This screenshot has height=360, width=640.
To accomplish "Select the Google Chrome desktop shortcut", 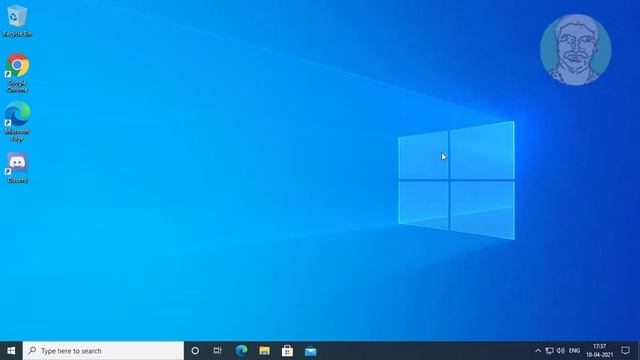I will (x=17, y=73).
